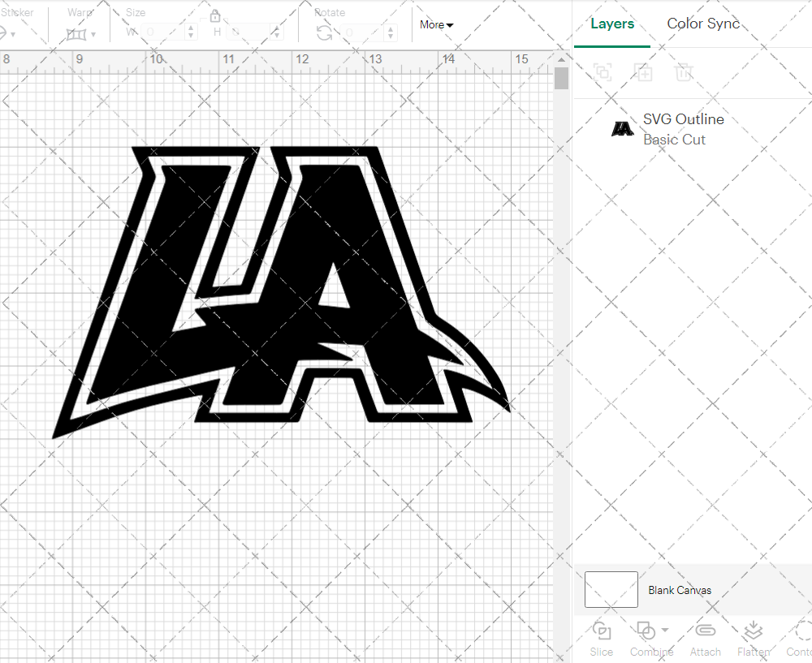Click the group layers icon
Screen dimensions: 812x663
[x=603, y=72]
